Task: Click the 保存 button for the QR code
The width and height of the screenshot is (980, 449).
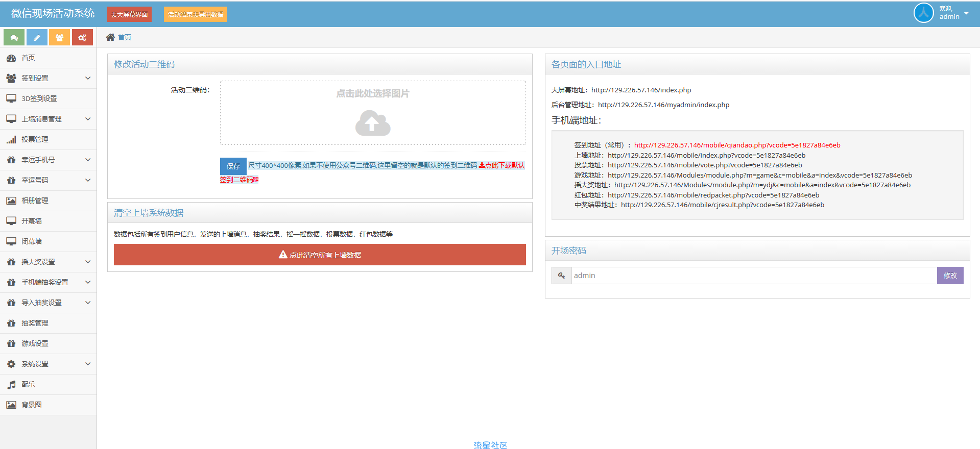Action: click(233, 166)
